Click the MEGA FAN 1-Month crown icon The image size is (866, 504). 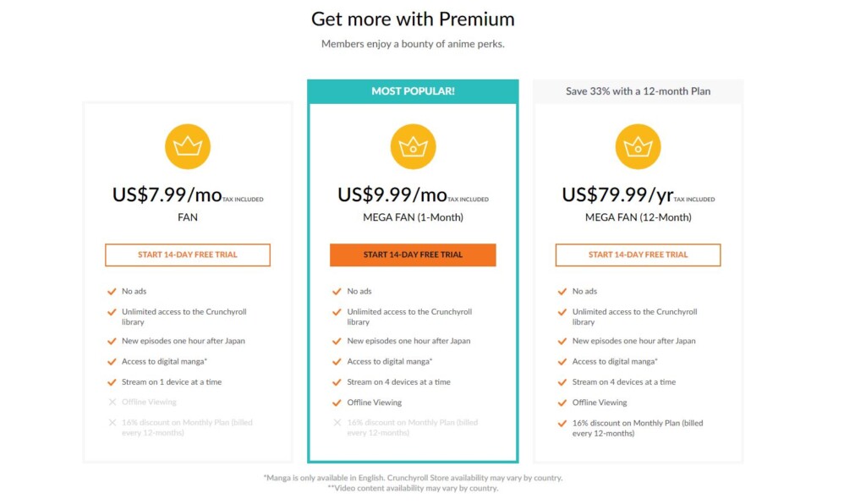pyautogui.click(x=413, y=146)
